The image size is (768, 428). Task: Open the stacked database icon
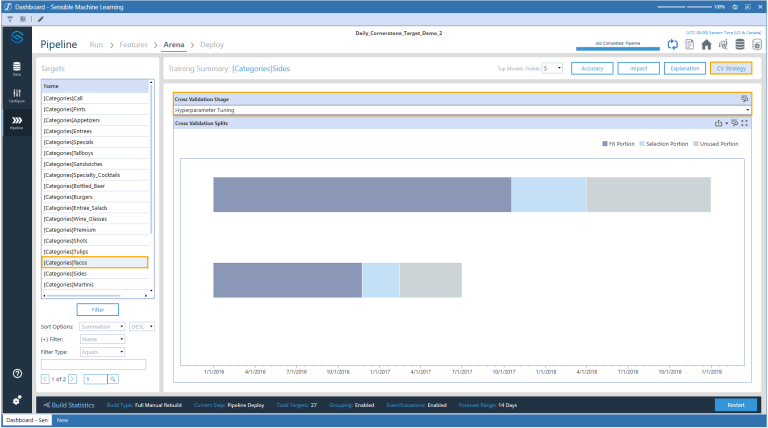tap(740, 45)
